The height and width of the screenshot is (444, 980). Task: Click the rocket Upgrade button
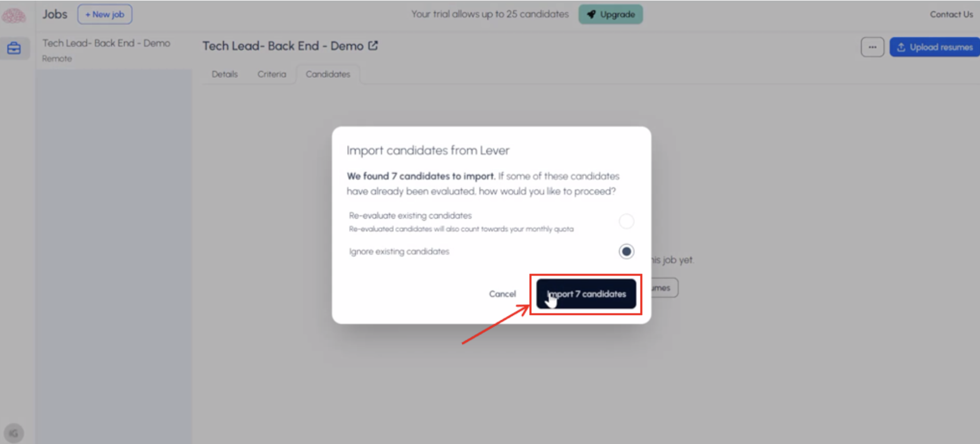[611, 15]
